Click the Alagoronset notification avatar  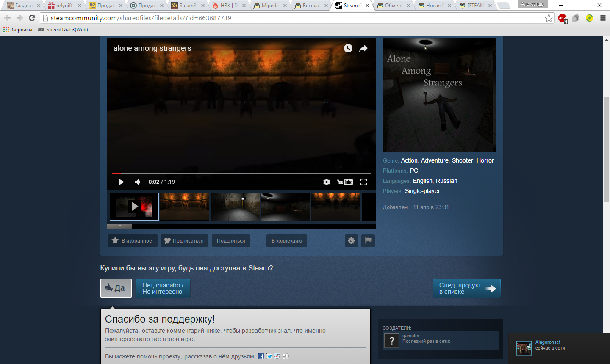524,348
